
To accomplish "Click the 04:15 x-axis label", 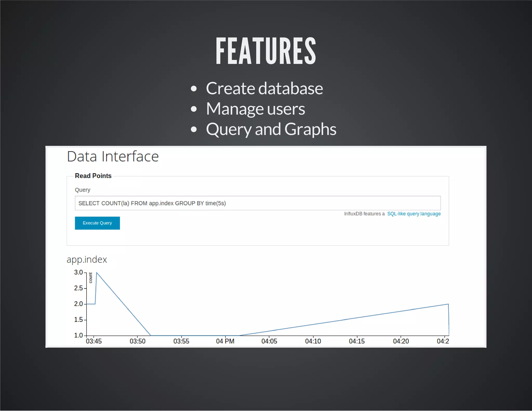I will click(x=357, y=341).
